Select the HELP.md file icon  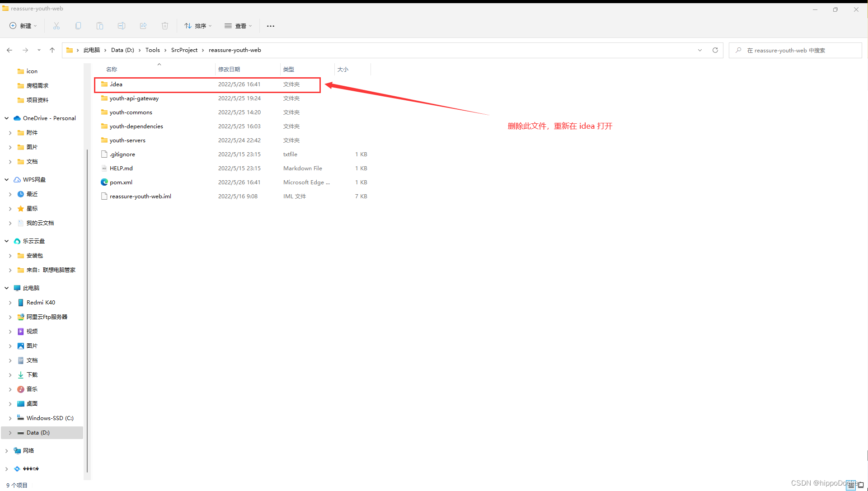[104, 168]
